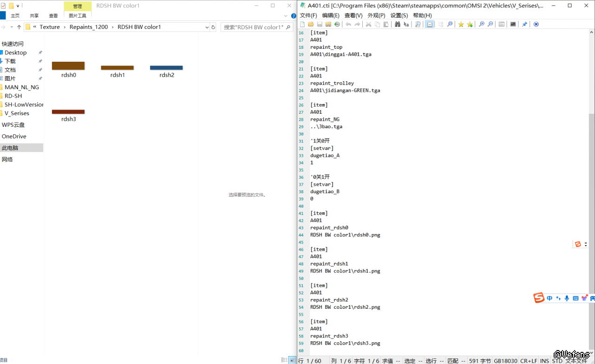Click the 管理 contextual tab in Explorer
595x364 pixels.
click(x=78, y=6)
